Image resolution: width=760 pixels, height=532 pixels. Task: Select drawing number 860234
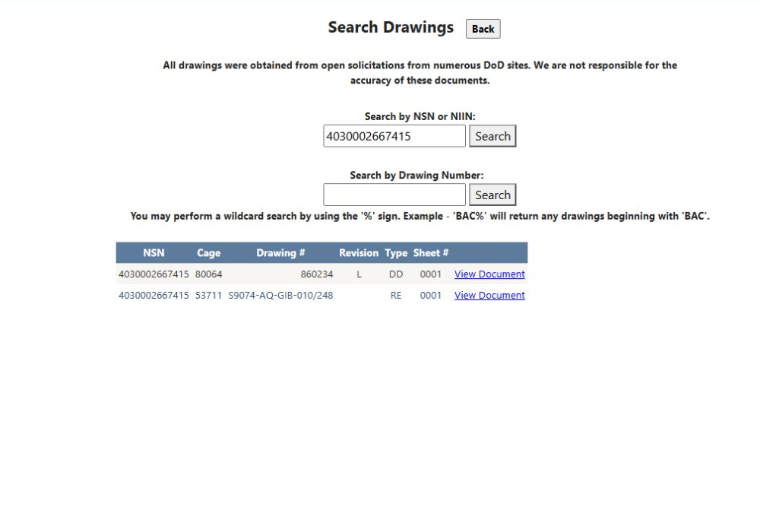(x=316, y=274)
